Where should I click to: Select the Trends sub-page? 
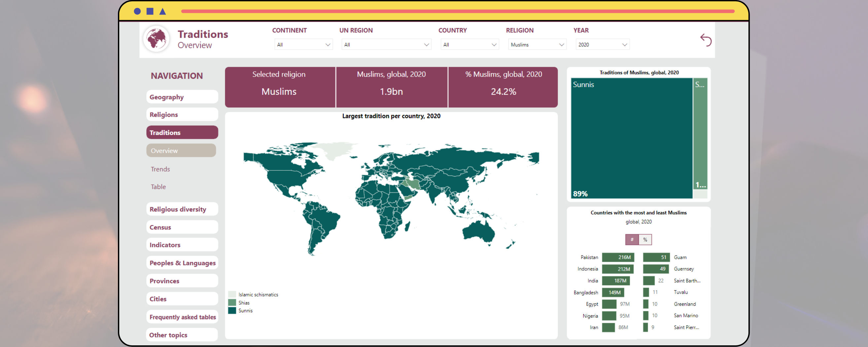coord(161,169)
